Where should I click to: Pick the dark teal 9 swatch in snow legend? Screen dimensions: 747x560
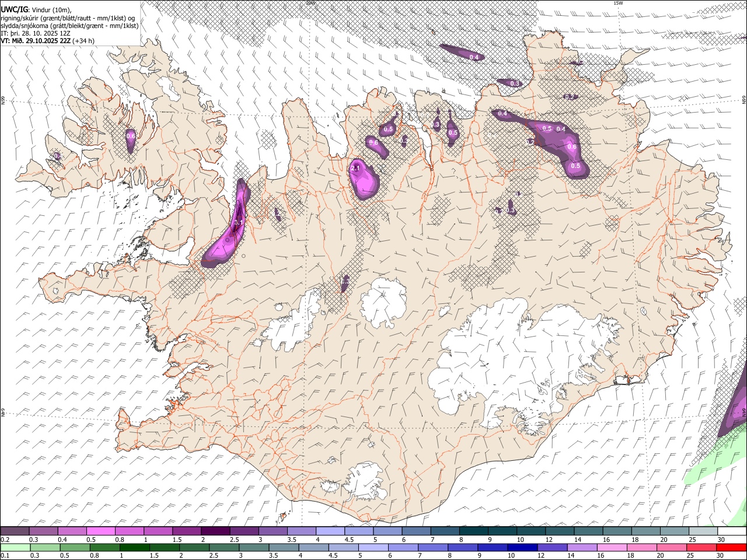tap(502, 531)
